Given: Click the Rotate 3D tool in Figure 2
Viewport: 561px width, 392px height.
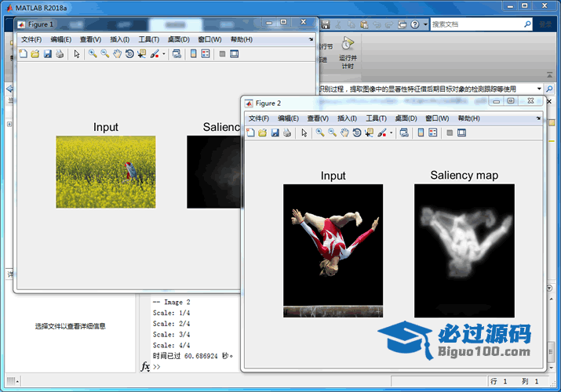Looking at the screenshot, I should click(357, 133).
